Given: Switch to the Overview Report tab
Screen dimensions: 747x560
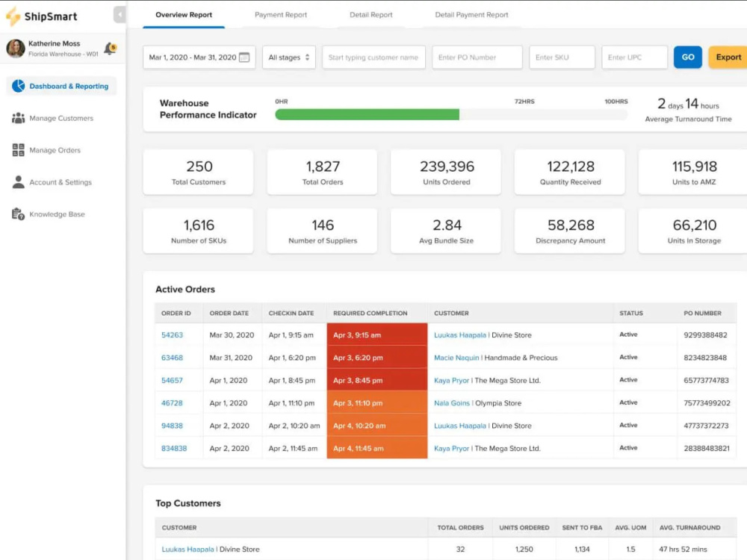Looking at the screenshot, I should (x=184, y=15).
